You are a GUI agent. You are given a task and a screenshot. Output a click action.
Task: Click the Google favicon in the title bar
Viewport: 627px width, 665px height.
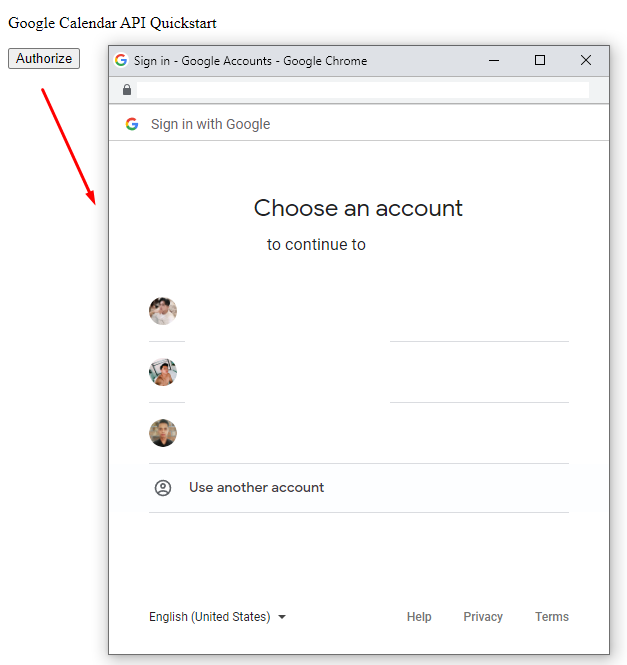(121, 60)
